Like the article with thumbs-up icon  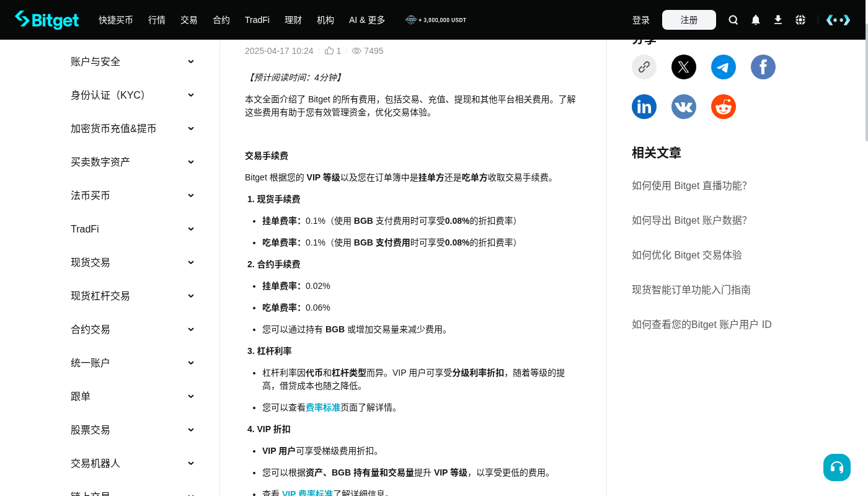click(x=329, y=51)
